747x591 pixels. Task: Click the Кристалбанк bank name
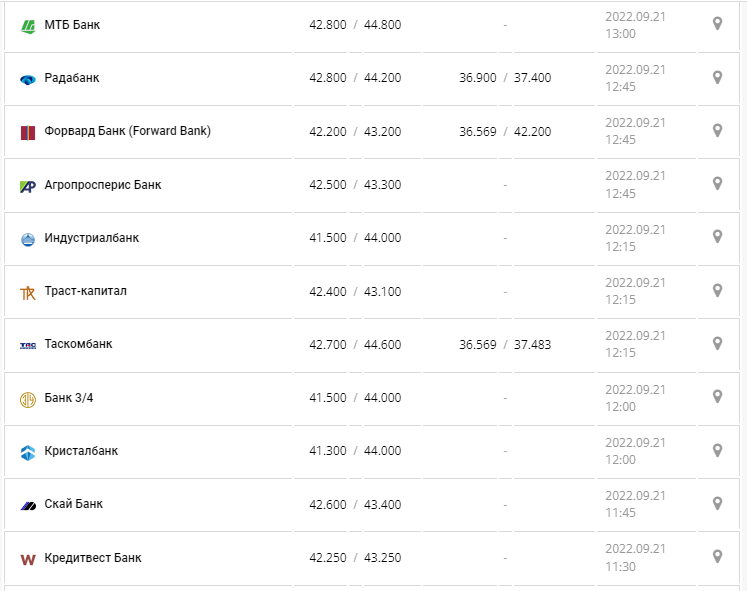[x=81, y=451]
